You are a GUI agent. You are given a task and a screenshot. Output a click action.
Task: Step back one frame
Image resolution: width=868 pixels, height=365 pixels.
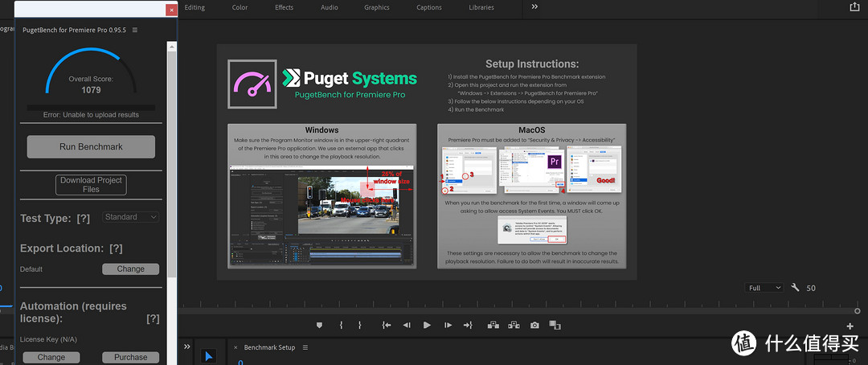tap(407, 325)
